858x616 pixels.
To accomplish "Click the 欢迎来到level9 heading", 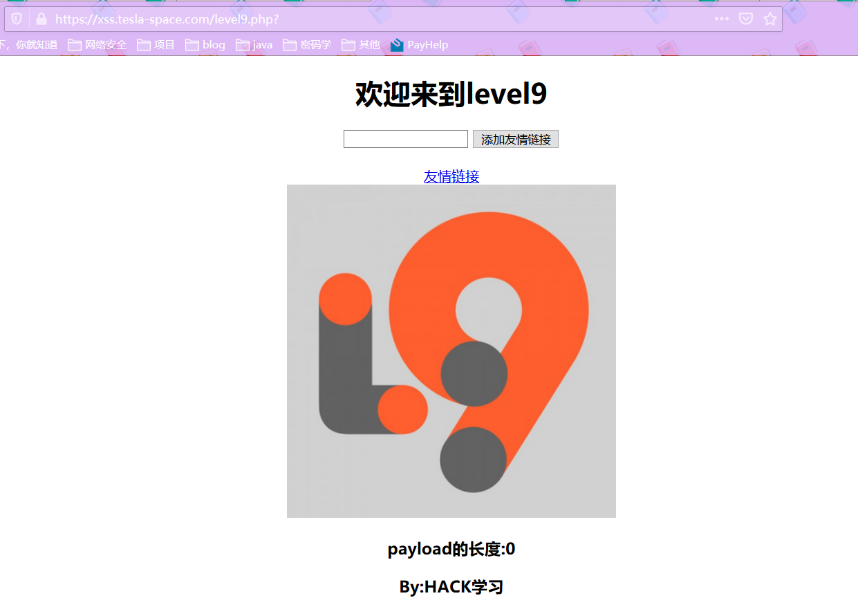I will [451, 94].
